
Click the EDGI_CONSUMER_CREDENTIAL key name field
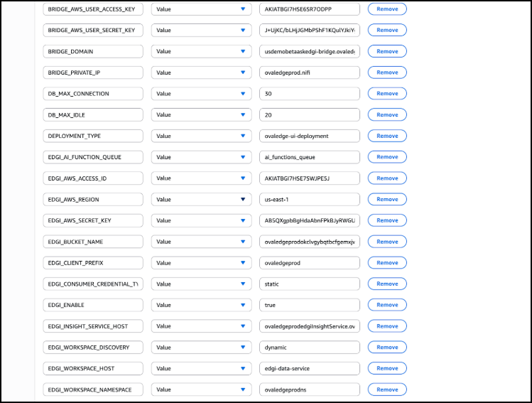point(93,284)
